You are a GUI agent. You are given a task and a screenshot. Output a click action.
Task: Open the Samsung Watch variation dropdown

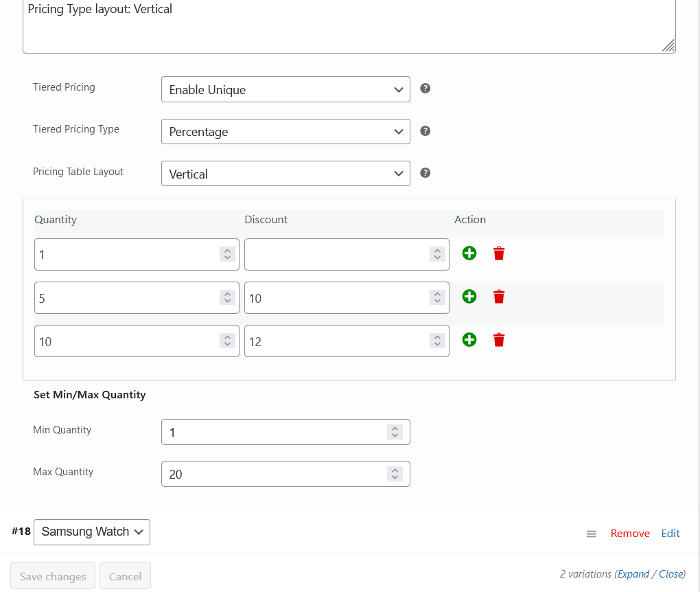92,532
